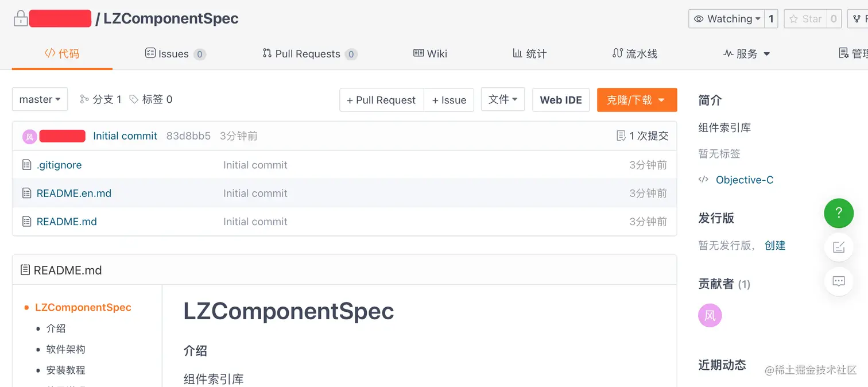Toggle the Star button for repository

pyautogui.click(x=805, y=19)
